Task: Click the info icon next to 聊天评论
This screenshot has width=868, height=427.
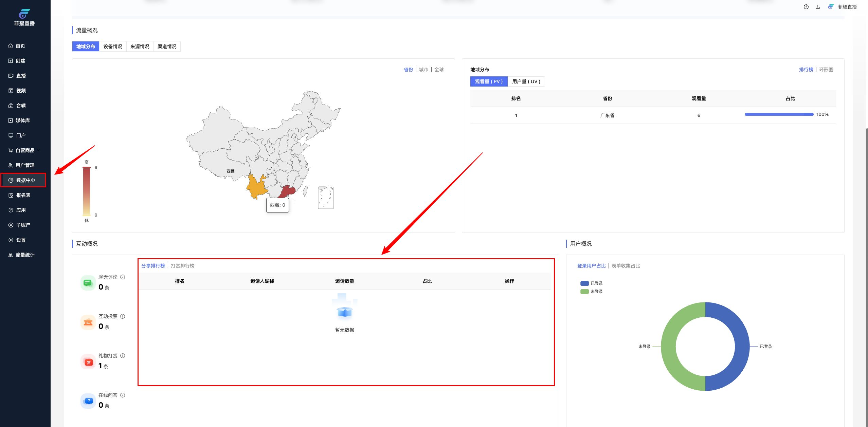Action: 123,277
